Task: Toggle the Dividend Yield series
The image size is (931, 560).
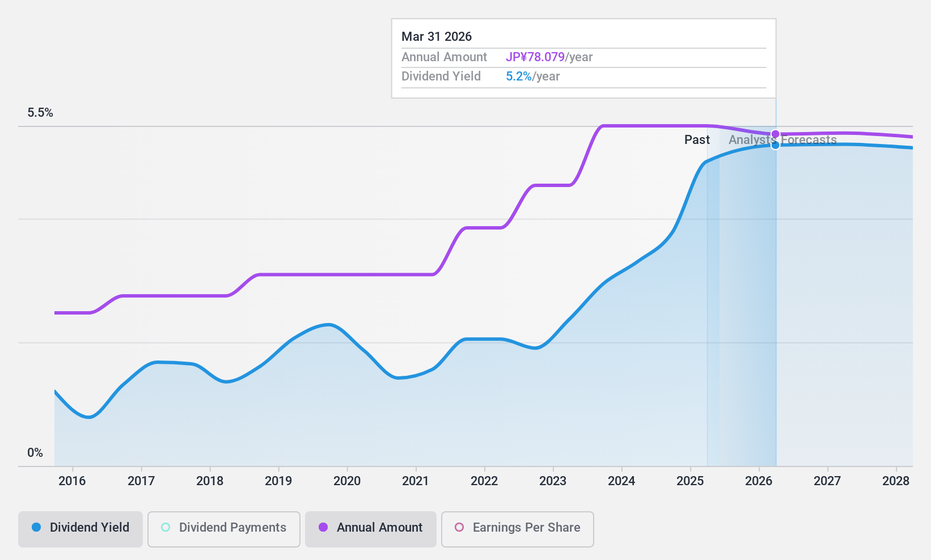Action: [81, 529]
